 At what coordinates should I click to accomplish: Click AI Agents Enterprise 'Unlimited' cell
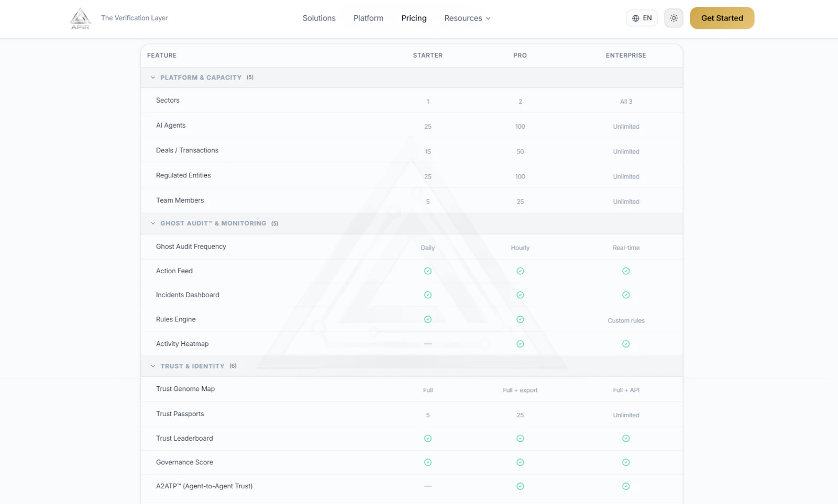(x=626, y=127)
